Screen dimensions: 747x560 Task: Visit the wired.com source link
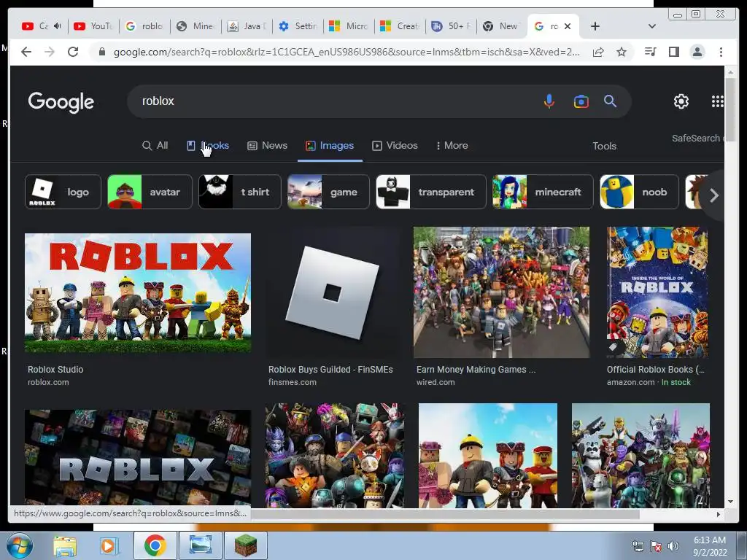tap(436, 382)
